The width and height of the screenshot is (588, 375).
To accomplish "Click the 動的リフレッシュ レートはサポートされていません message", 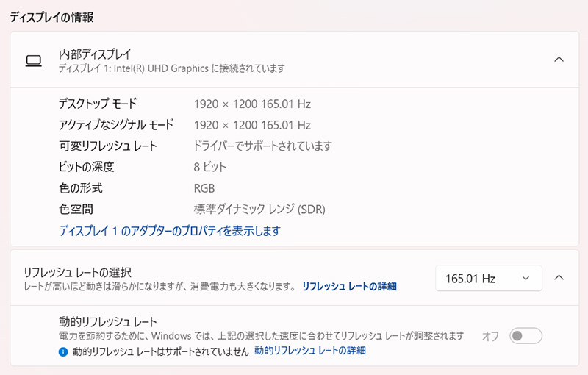I will pos(160,351).
